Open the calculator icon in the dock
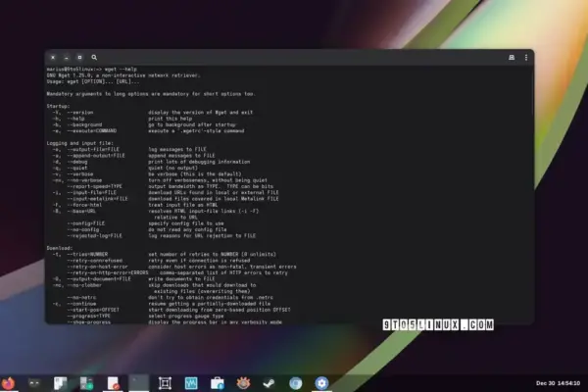588x392 pixels. click(x=86, y=383)
